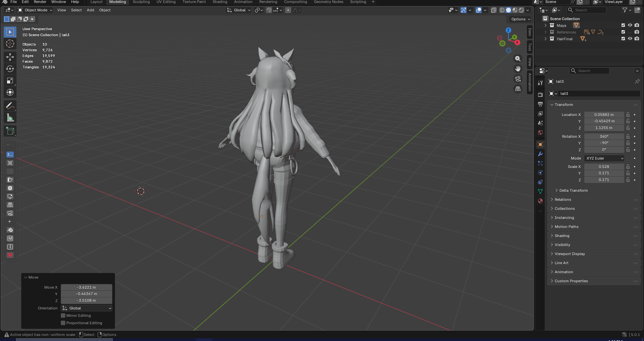Open the Object Mode dropdown
644x341 pixels.
(x=35, y=10)
